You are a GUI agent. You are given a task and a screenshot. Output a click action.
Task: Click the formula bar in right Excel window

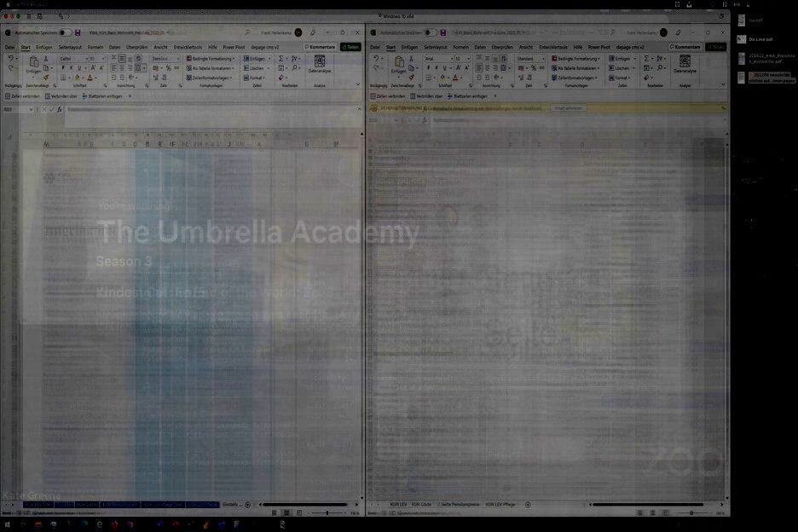(578, 120)
